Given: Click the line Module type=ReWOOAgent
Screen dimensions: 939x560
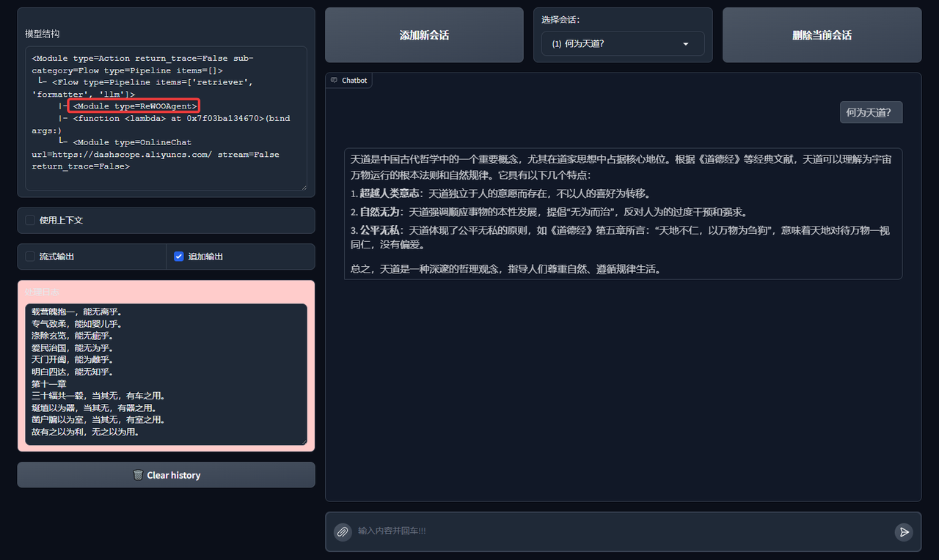Looking at the screenshot, I should 135,106.
